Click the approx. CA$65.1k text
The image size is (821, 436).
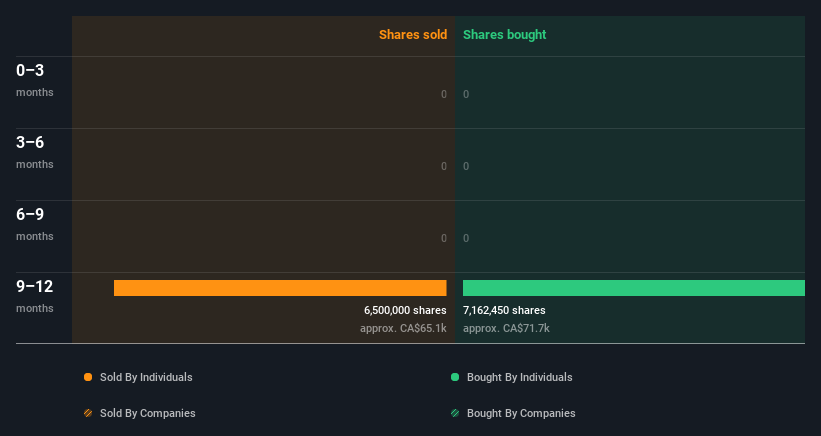coord(403,329)
